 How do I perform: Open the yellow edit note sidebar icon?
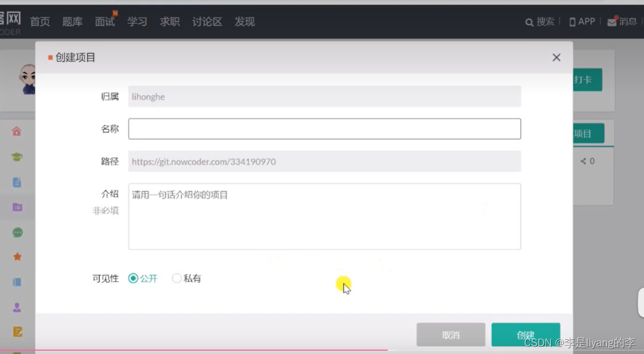point(17,332)
